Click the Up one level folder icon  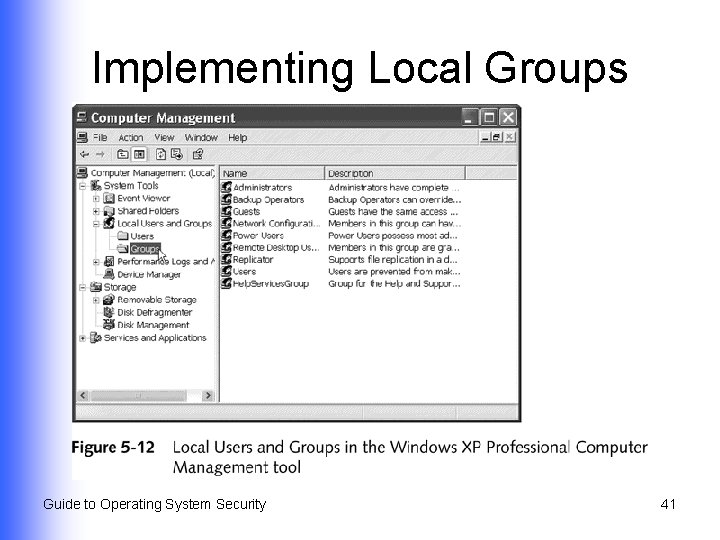122,154
